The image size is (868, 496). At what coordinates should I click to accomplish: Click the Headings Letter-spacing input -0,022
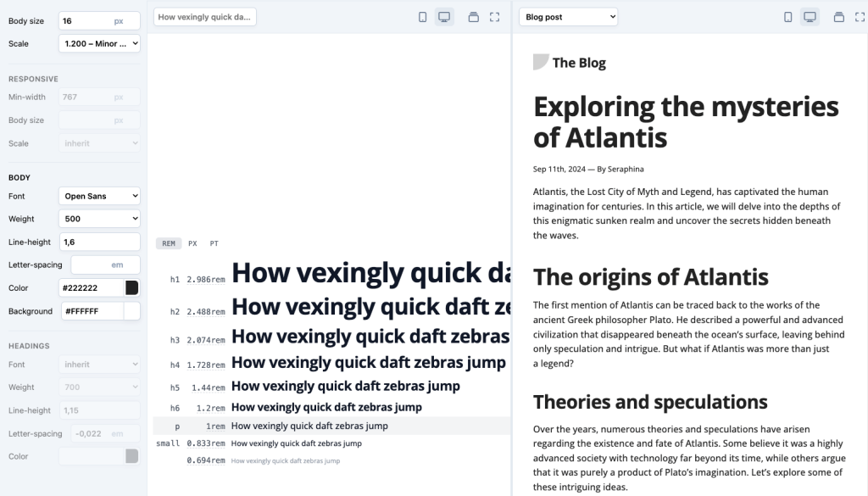105,433
